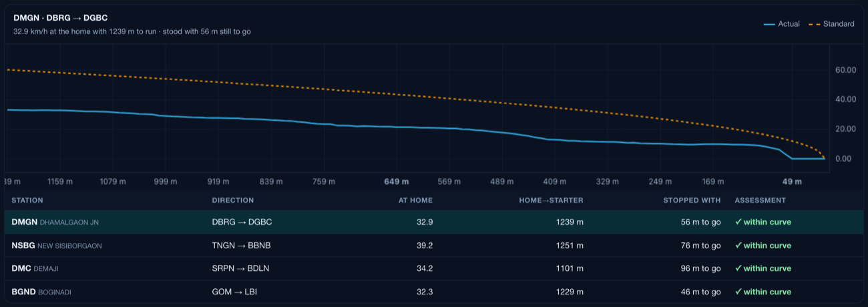This screenshot has height=307, width=868.
Task: Click the 1239 m distance cell
Action: pyautogui.click(x=570, y=222)
